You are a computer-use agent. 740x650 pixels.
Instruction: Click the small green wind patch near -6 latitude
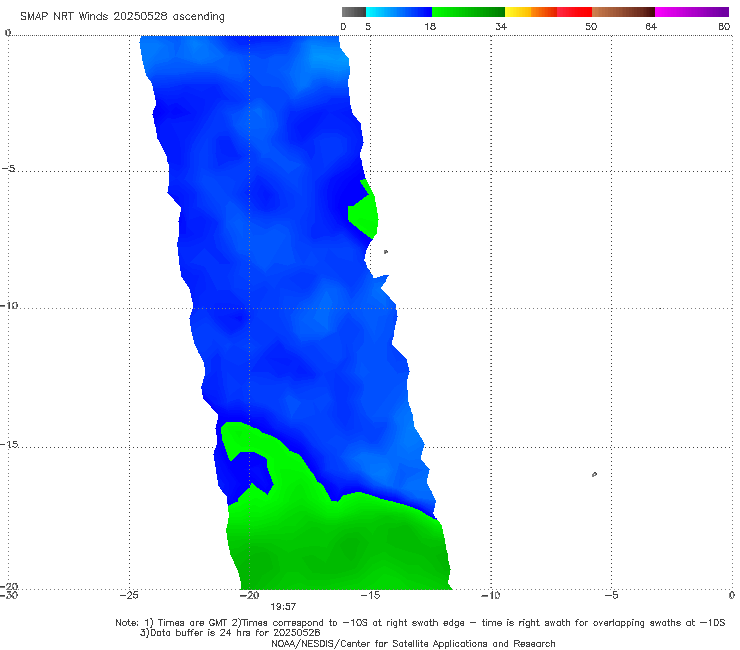coord(364,212)
